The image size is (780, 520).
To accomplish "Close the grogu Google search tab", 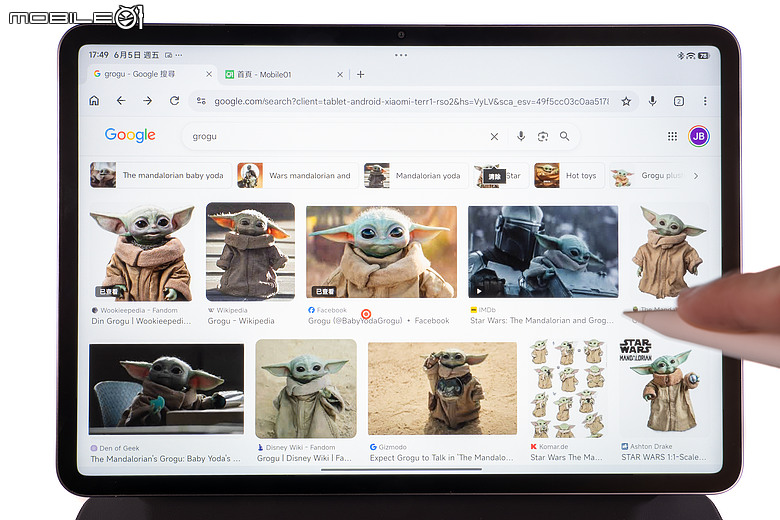I will click(x=209, y=74).
